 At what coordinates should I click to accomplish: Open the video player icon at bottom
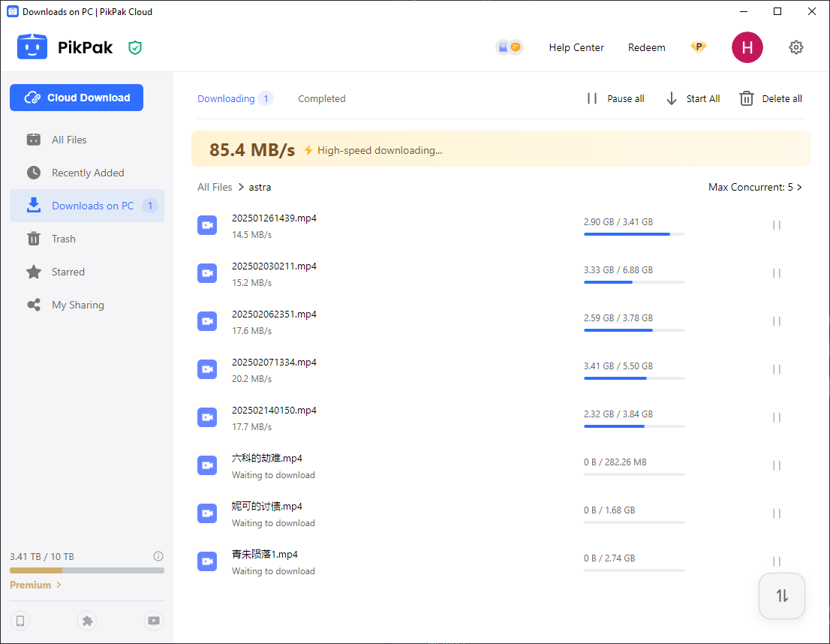[x=153, y=621]
